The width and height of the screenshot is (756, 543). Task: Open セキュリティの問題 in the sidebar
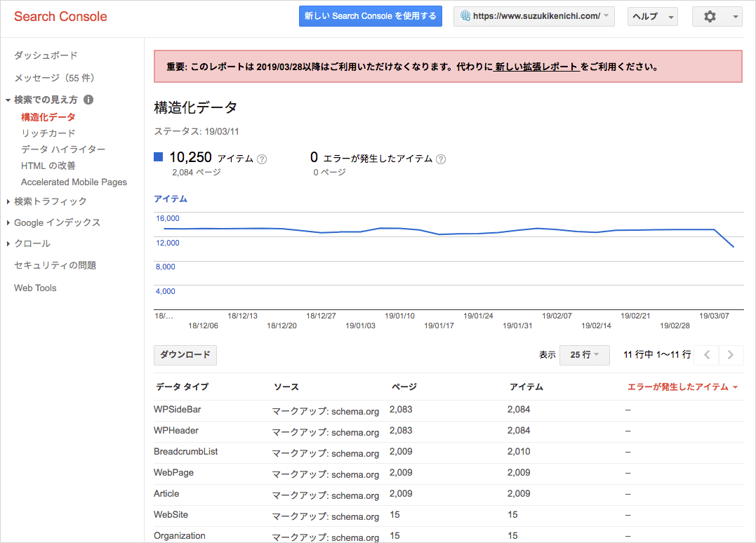tap(55, 265)
